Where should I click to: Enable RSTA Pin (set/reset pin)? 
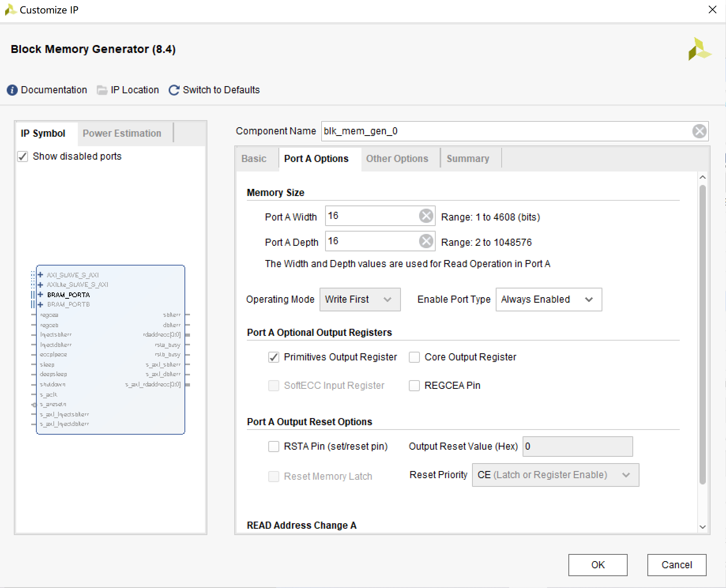[x=273, y=447]
